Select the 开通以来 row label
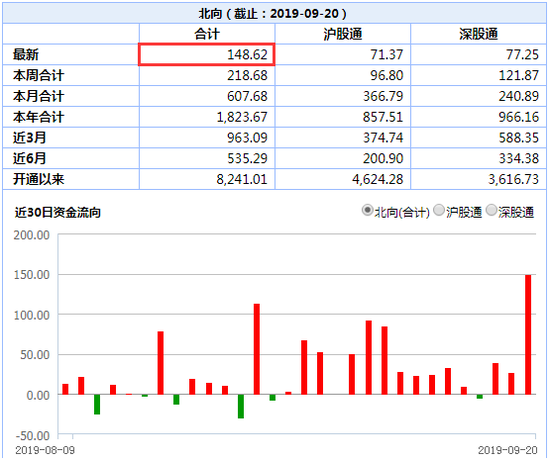This screenshot has height=460, width=550. point(39,179)
